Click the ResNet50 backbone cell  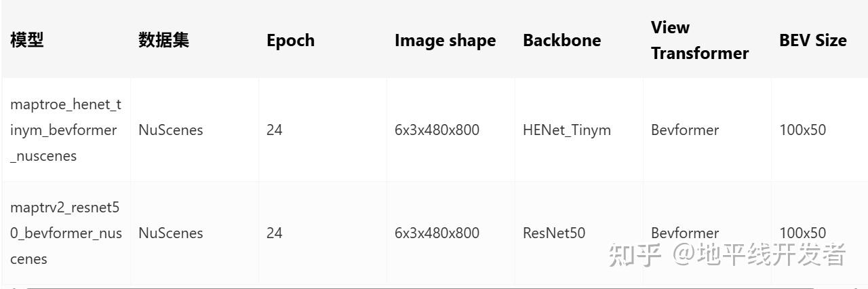coord(553,233)
